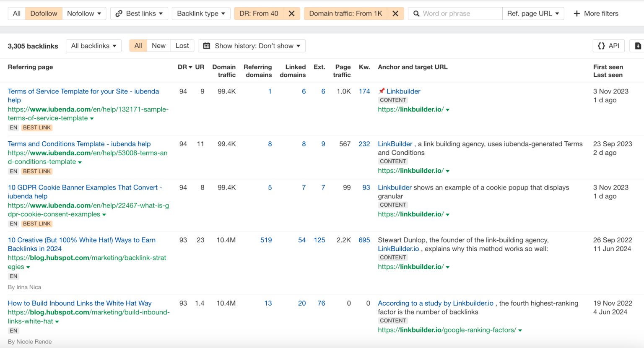644x348 pixels.
Task: Open Terms of Service Template iubenda link
Action: tap(83, 96)
